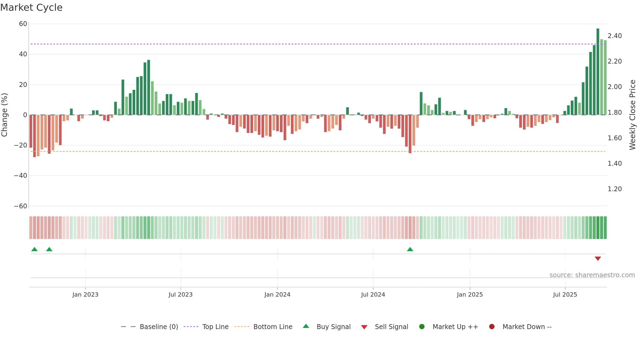Click the Jan 2023 x-axis label

point(85,294)
